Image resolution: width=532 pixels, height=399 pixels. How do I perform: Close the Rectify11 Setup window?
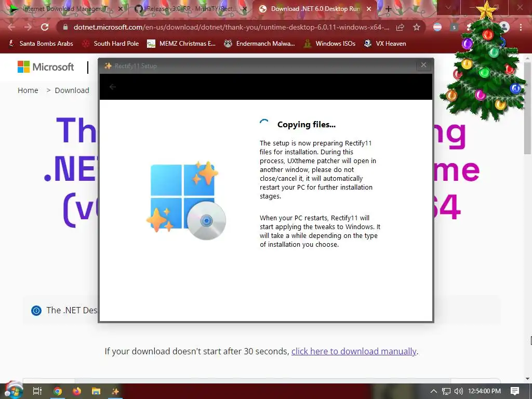click(x=423, y=65)
